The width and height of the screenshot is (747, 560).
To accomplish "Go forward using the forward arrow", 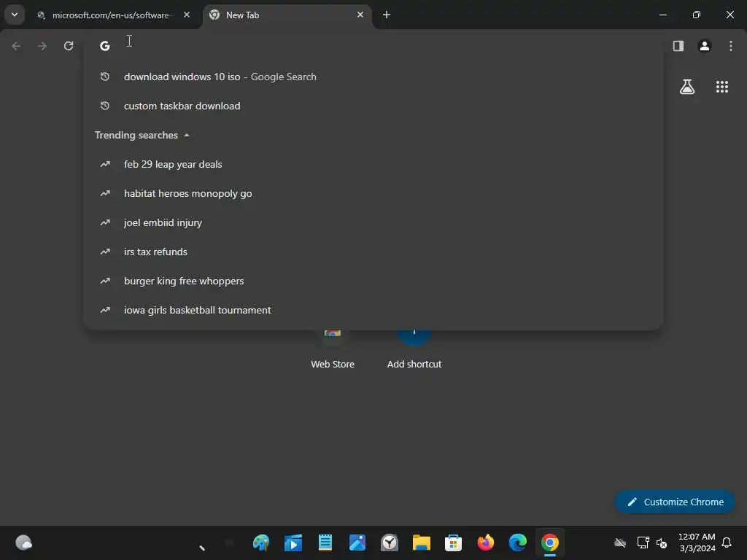I will click(x=42, y=46).
